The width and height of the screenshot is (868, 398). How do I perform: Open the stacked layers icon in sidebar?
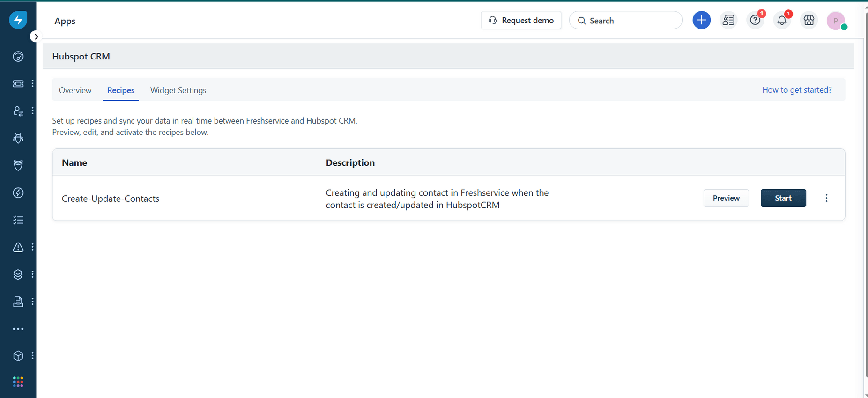(x=18, y=274)
